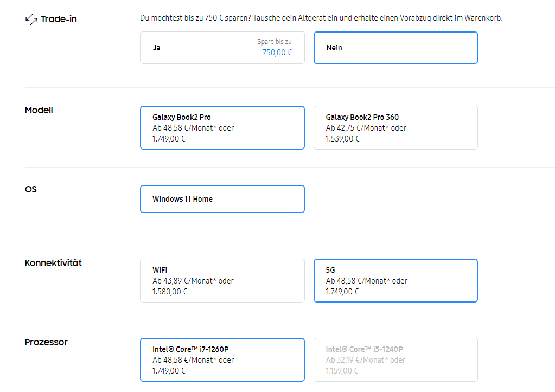Click the blue 750,00 € savings amount

(x=277, y=53)
